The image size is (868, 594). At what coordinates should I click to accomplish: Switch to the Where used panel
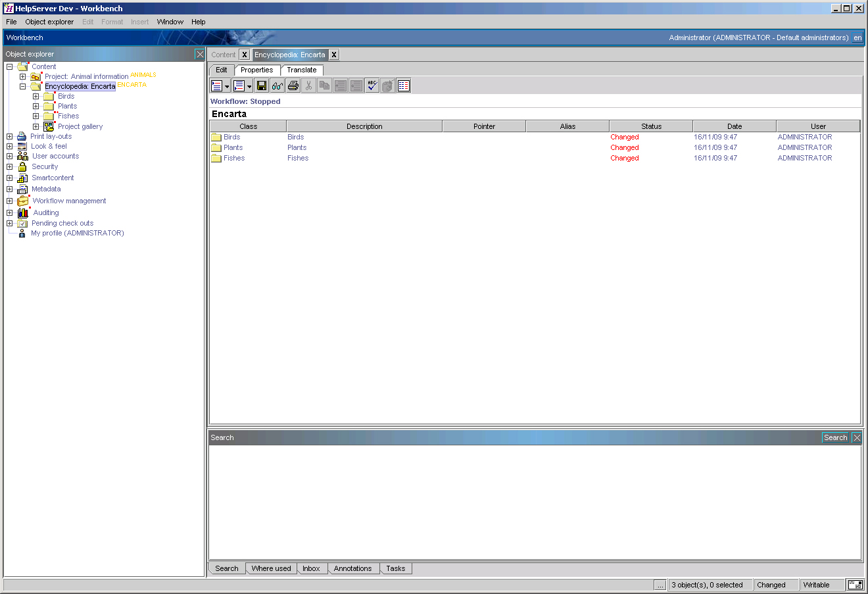click(x=271, y=568)
